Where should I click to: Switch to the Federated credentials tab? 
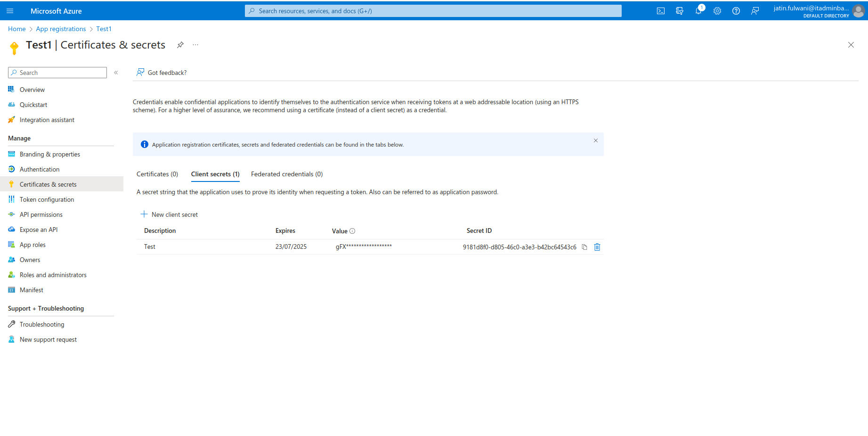click(287, 174)
